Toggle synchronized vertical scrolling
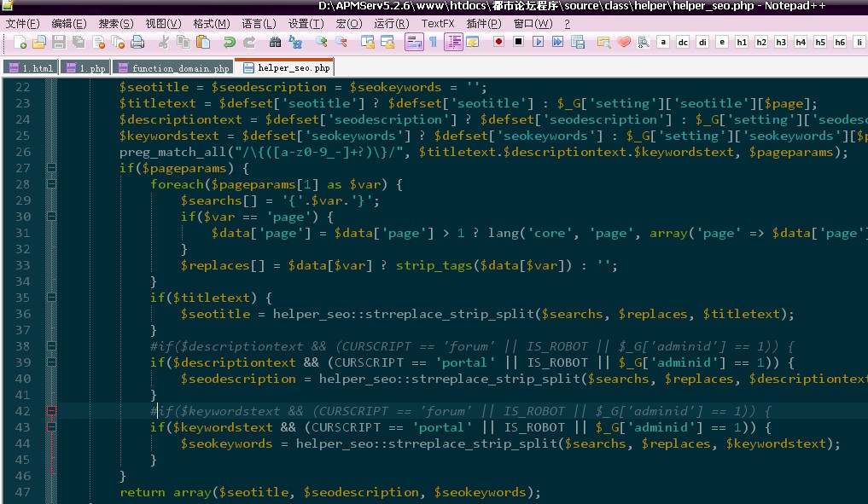This screenshot has width=868, height=504. pyautogui.click(x=368, y=42)
